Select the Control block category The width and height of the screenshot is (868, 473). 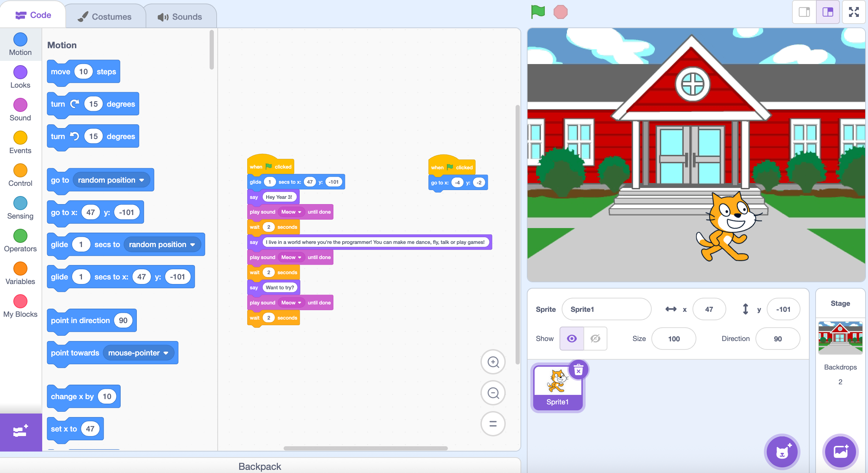[x=20, y=175]
